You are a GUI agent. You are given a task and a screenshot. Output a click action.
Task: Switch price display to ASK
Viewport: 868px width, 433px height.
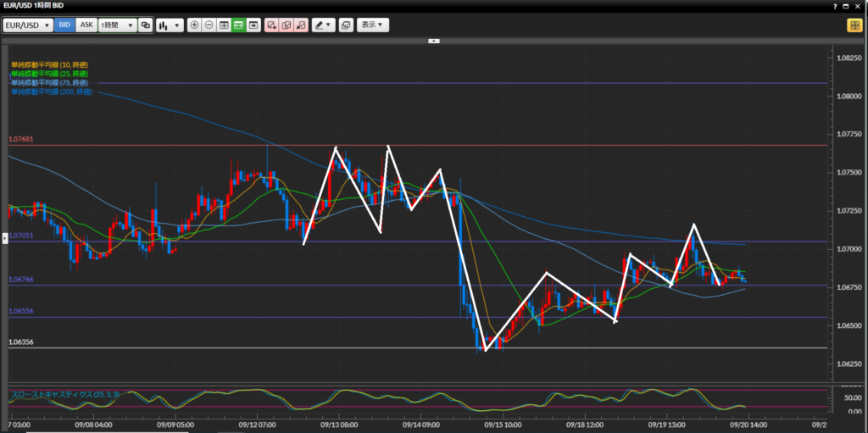[86, 25]
